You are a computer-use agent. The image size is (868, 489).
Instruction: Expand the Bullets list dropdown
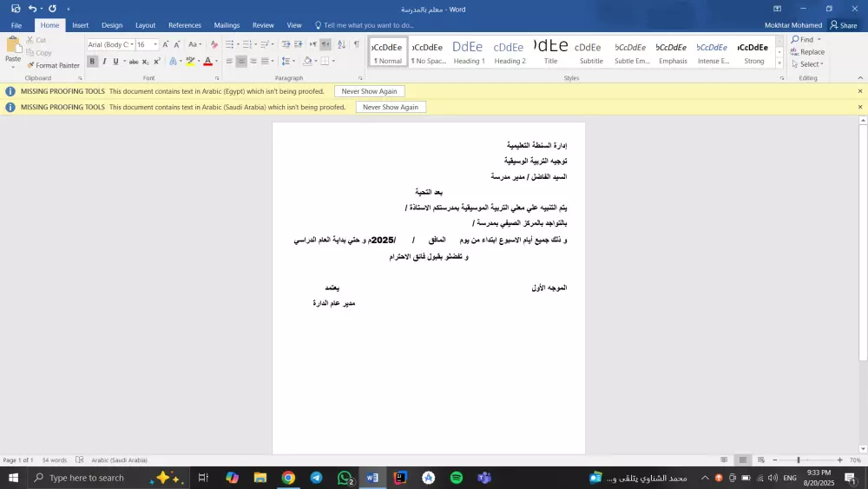[238, 44]
